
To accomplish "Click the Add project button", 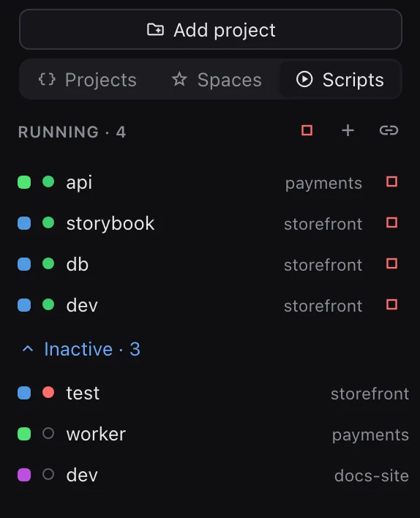I will point(211,29).
